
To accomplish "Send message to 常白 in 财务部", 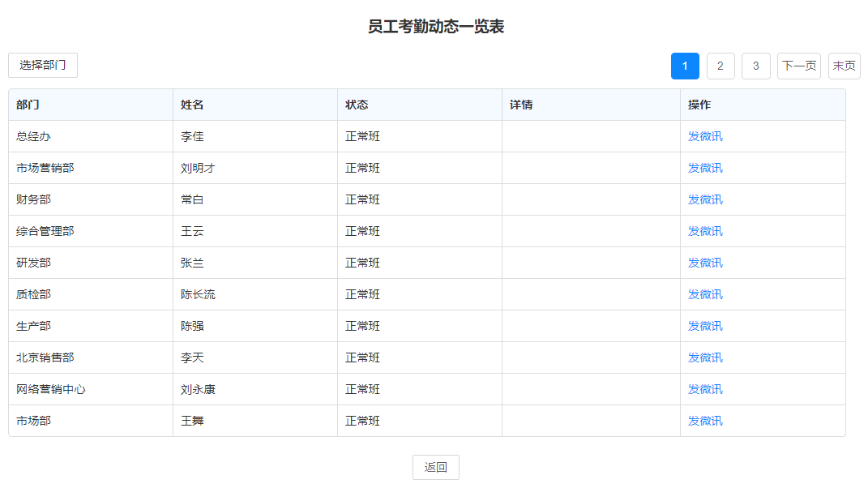I will (705, 199).
